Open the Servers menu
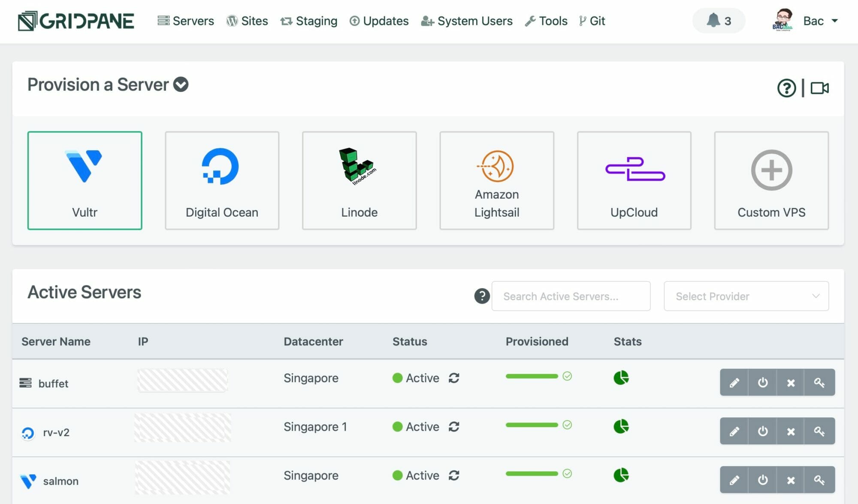Viewport: 858px width, 504px height. tap(185, 21)
